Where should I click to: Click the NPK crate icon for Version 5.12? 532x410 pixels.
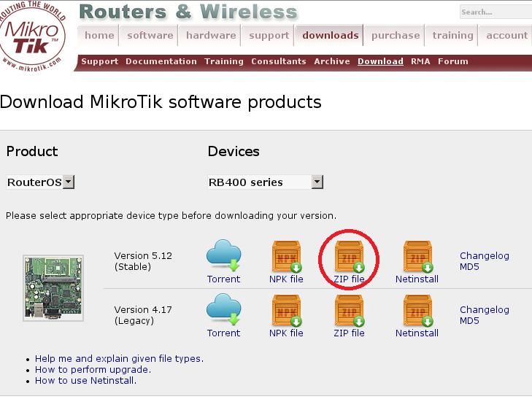(286, 256)
